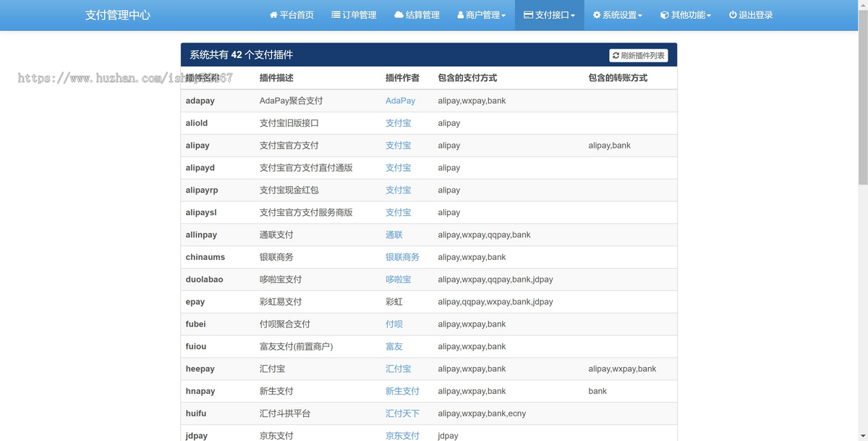Open the 京东支付 author link
This screenshot has height=441, width=868.
(x=402, y=436)
